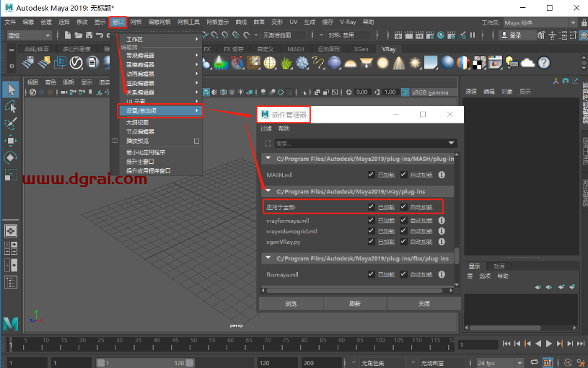Switch to the XGen shelf tab
The image size is (588, 368).
[x=361, y=49]
